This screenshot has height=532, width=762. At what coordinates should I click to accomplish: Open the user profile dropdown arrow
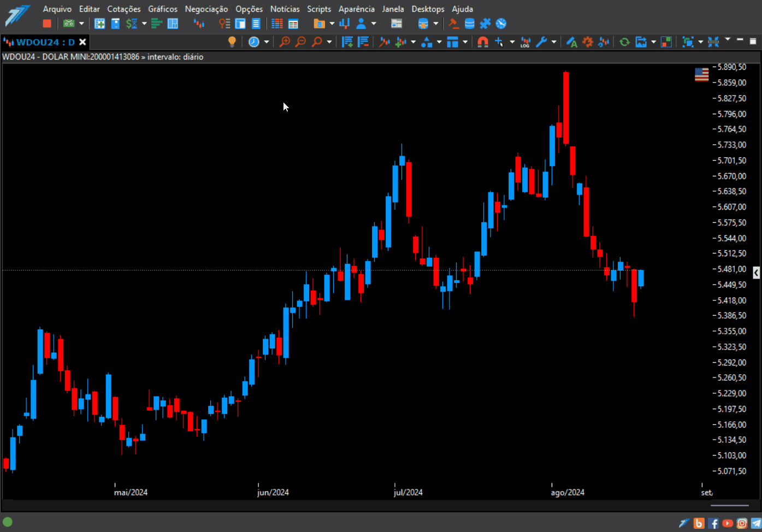point(374,23)
